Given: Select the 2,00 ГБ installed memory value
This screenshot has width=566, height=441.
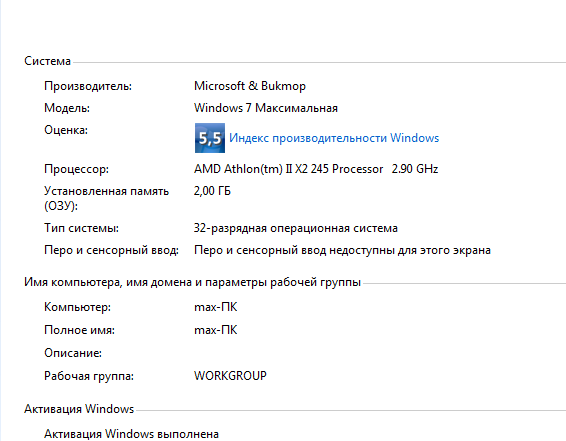Looking at the screenshot, I should point(212,191).
